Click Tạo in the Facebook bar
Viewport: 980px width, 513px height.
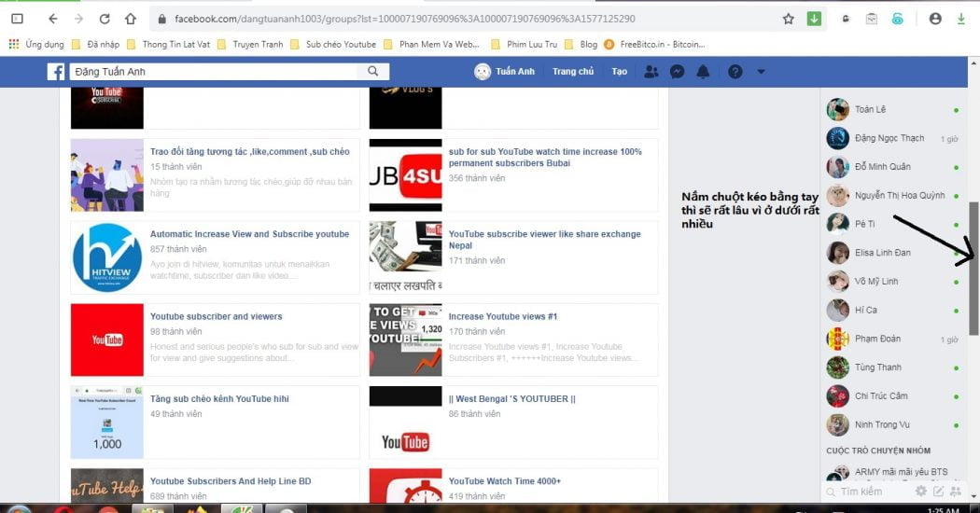click(620, 71)
